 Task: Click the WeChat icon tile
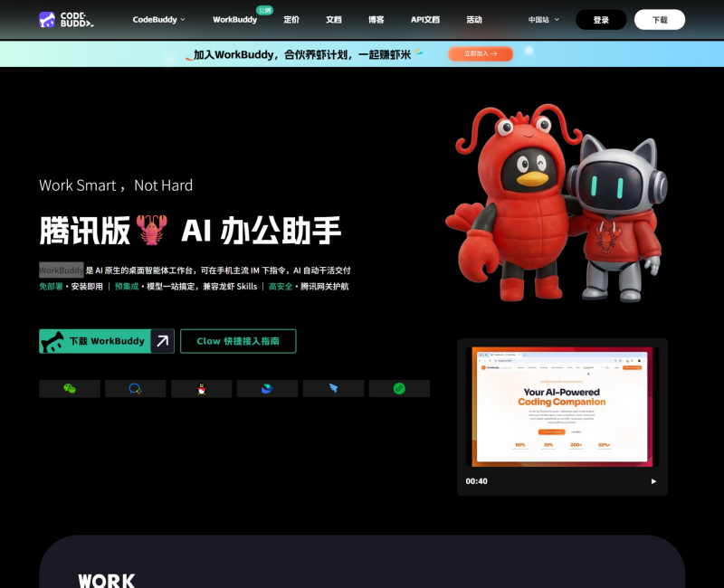pyautogui.click(x=70, y=389)
